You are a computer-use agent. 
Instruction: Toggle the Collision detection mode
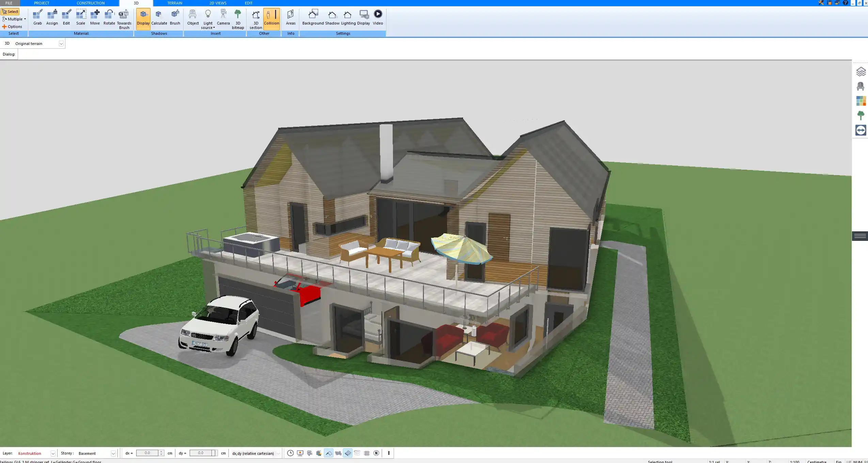click(x=271, y=17)
